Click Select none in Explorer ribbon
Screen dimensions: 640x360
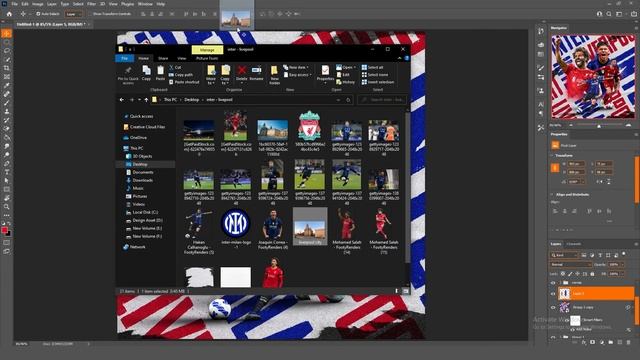(375, 75)
